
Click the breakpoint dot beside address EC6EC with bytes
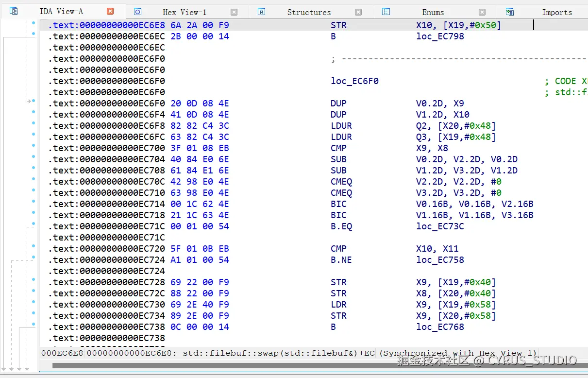[x=33, y=34]
